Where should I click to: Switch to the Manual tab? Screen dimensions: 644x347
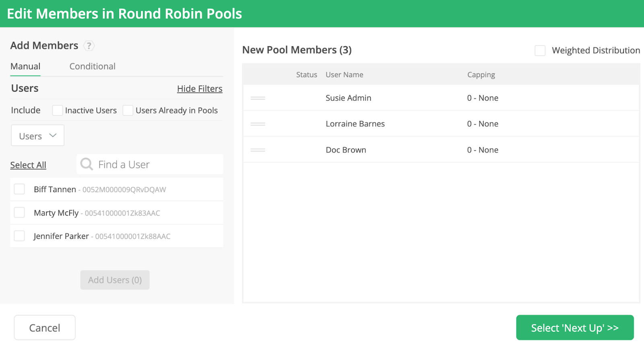click(x=25, y=66)
